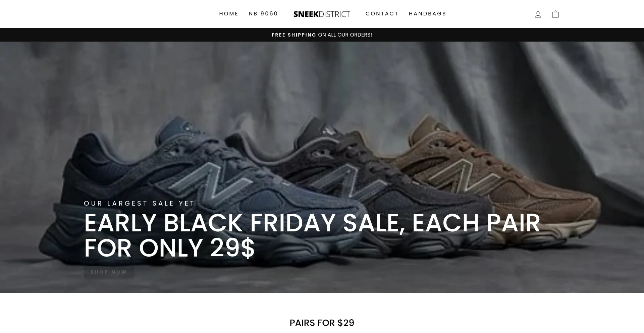
Task: Click the ON ALL OUR ORDERS announcement text
Action: tap(345, 35)
